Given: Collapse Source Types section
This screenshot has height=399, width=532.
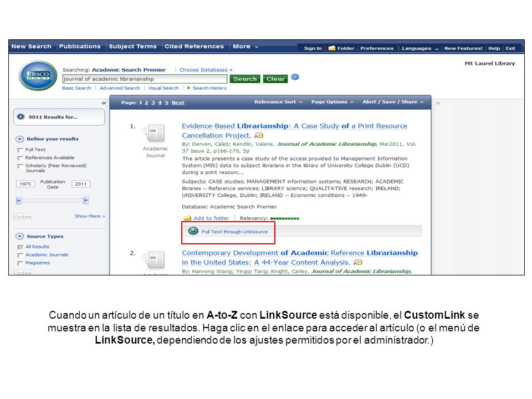Looking at the screenshot, I should pos(20,237).
